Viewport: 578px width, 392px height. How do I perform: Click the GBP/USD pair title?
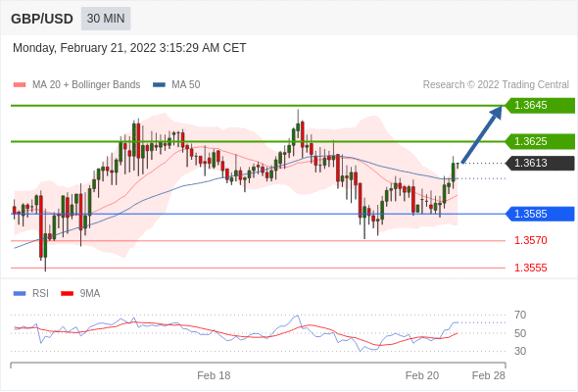coord(42,19)
